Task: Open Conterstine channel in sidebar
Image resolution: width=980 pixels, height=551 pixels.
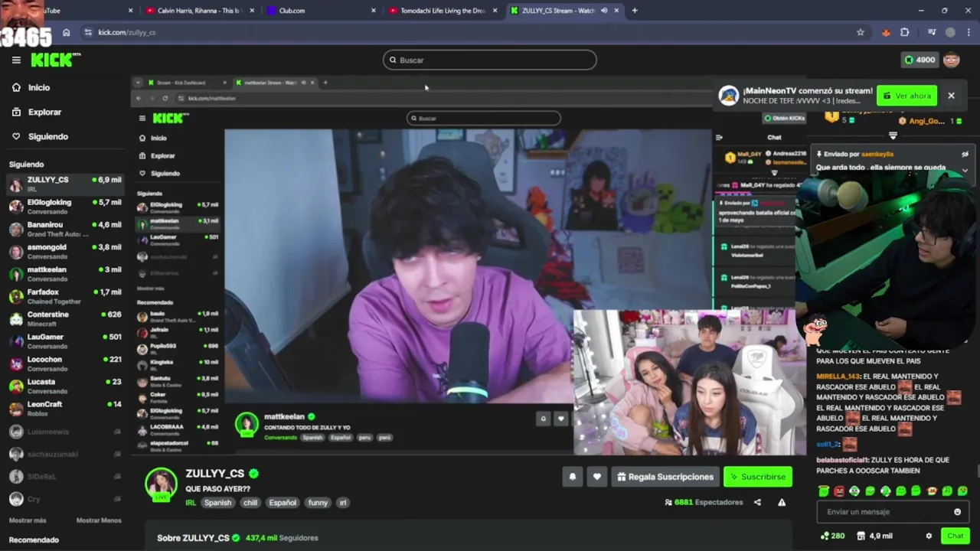Action: (x=65, y=318)
